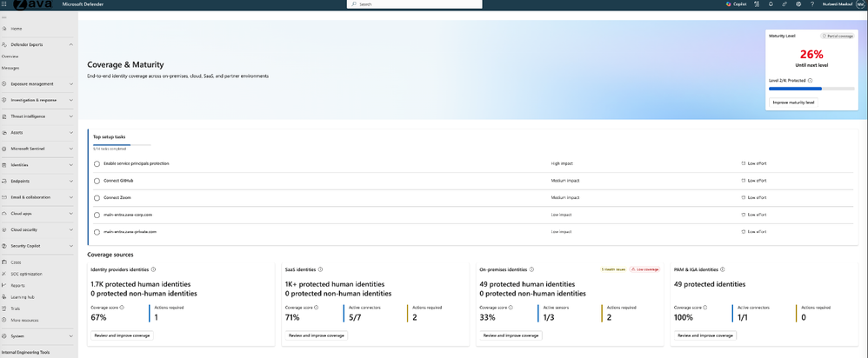This screenshot has width=868, height=358.
Task: Click the Threat intelligence icon
Action: [4, 116]
